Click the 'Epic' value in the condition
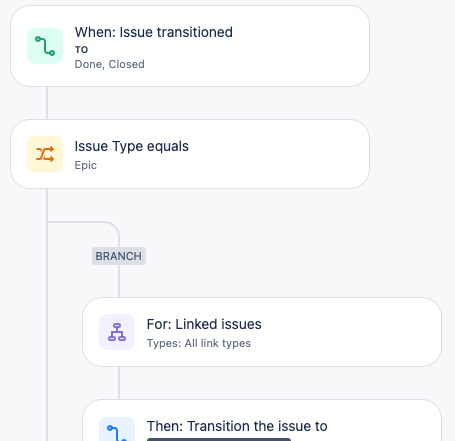 tap(86, 165)
